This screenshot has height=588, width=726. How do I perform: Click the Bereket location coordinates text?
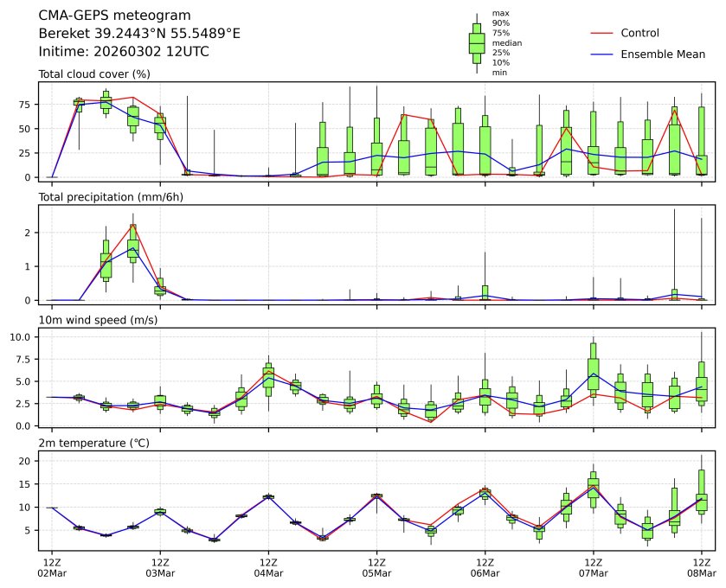coord(139,34)
